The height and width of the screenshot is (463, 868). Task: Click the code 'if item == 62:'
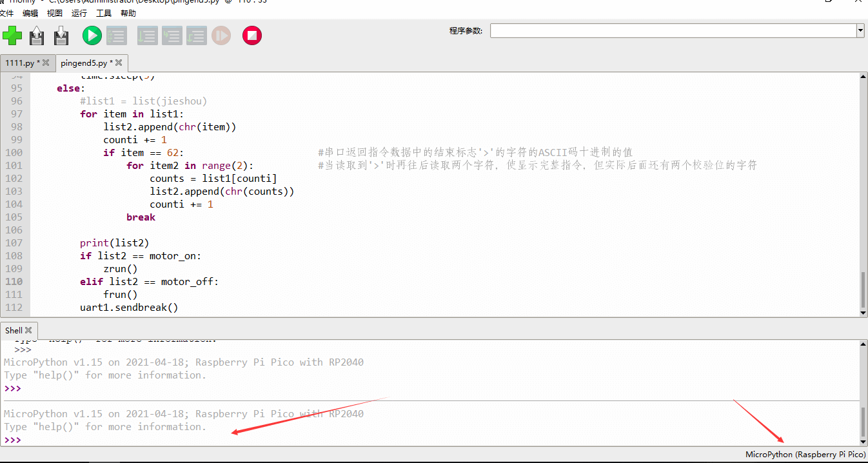143,152
